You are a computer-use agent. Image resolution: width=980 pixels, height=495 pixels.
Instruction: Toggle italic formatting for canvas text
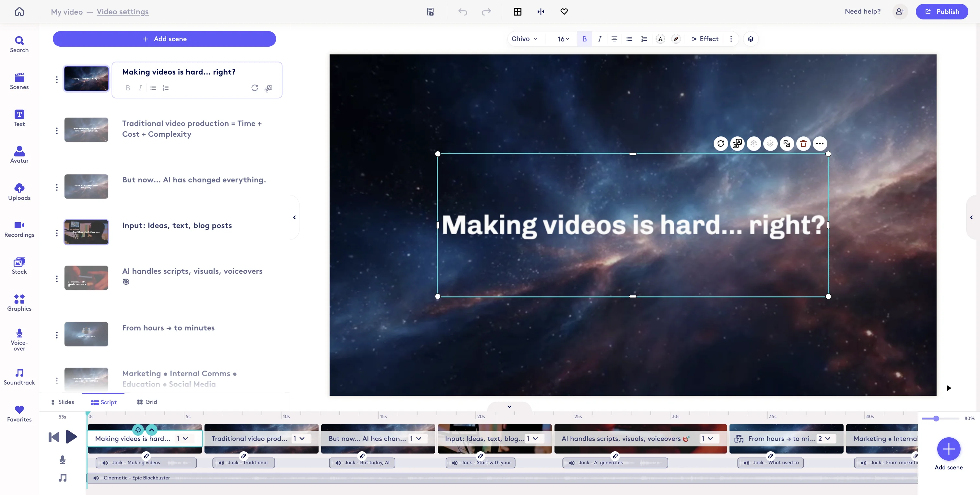tap(600, 39)
